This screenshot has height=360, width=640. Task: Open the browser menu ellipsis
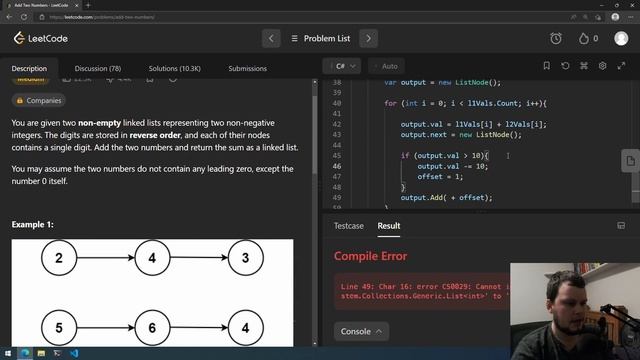[631, 17]
